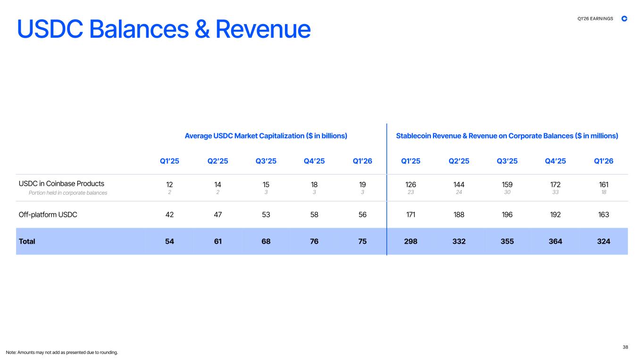Image resolution: width=644 pixels, height=362 pixels.
Task: Click the revenue value 161
Action: [603, 184]
